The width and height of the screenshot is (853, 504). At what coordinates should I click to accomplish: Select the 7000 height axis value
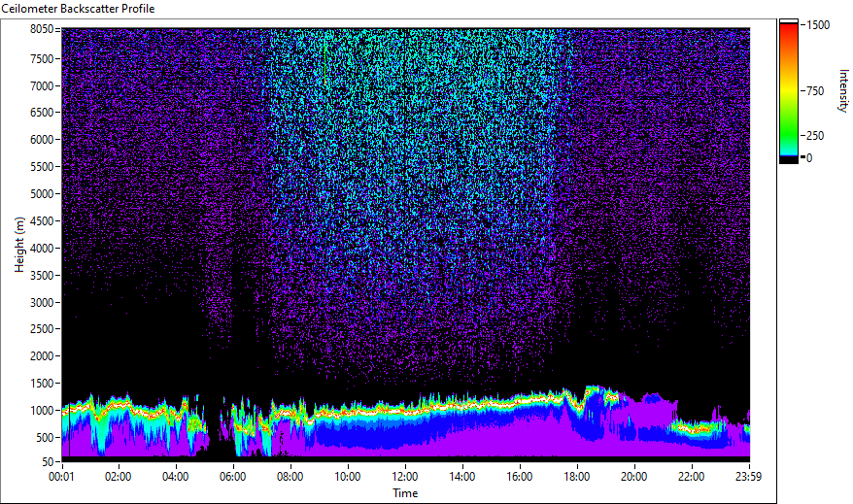[42, 85]
